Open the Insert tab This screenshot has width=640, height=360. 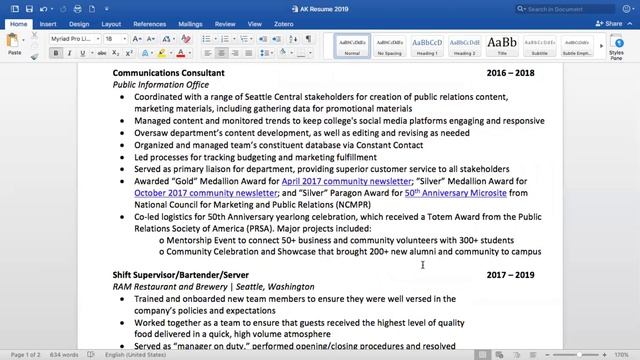(48, 24)
